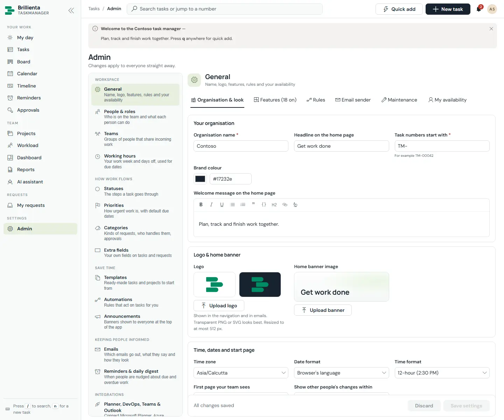This screenshot has height=420, width=504.
Task: Open Timeline from the sidebar
Action: tap(40, 86)
